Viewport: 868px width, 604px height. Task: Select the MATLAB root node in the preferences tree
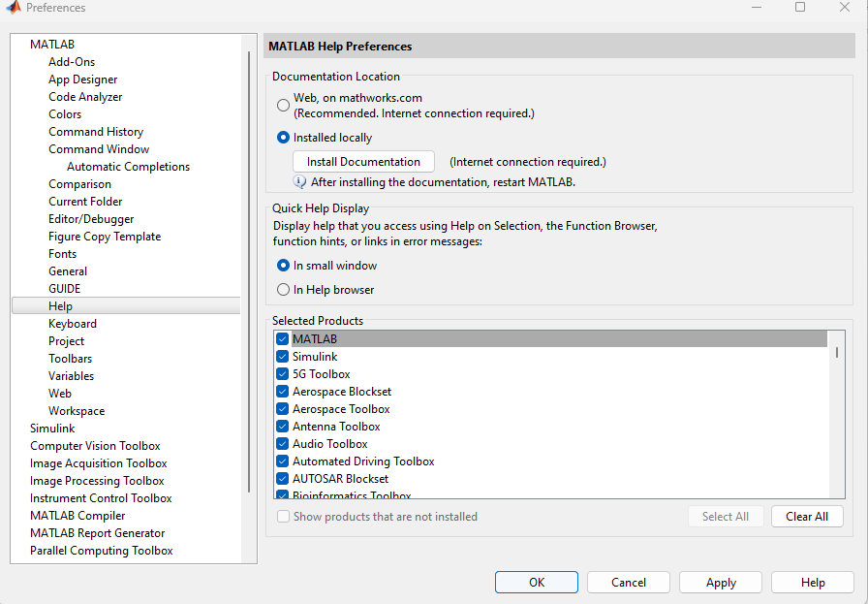[52, 45]
